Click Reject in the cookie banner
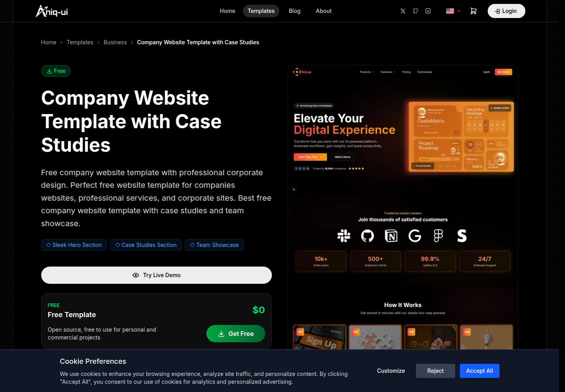Screen dimensions: 565x392 (436, 371)
